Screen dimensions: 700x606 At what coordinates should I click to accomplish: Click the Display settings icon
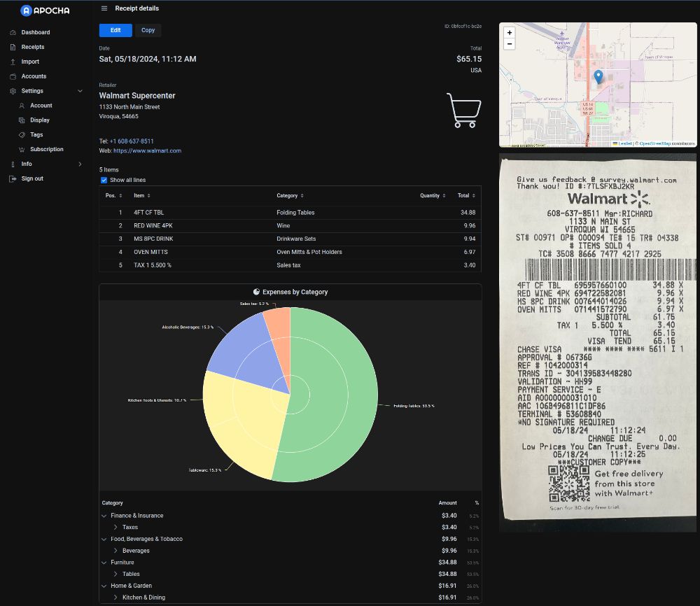(22, 120)
